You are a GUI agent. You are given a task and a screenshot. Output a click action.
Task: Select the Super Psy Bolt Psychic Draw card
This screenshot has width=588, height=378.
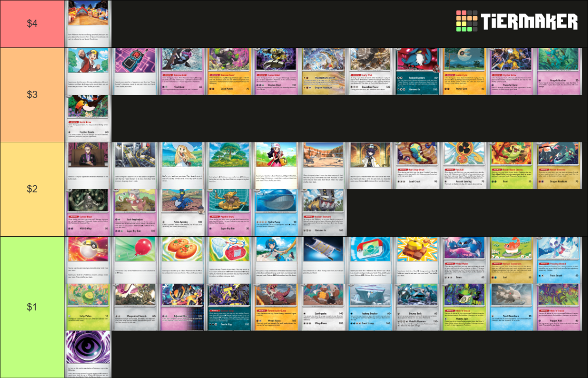(229, 212)
